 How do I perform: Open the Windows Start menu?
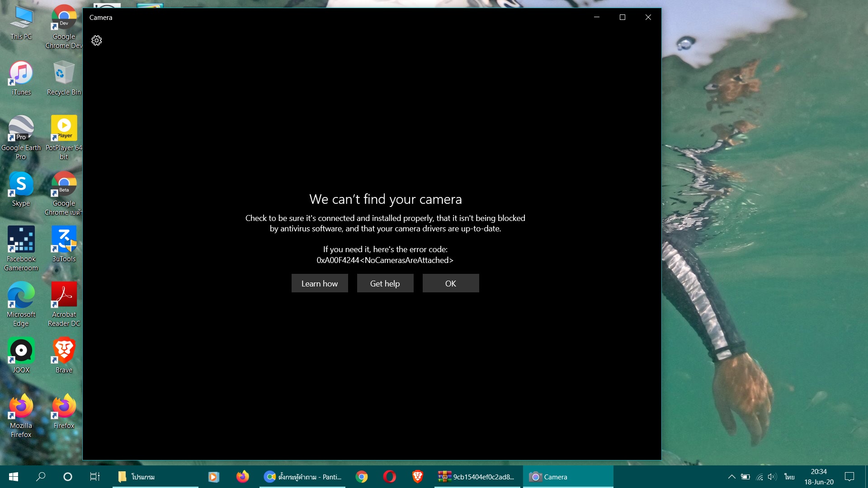(x=14, y=477)
